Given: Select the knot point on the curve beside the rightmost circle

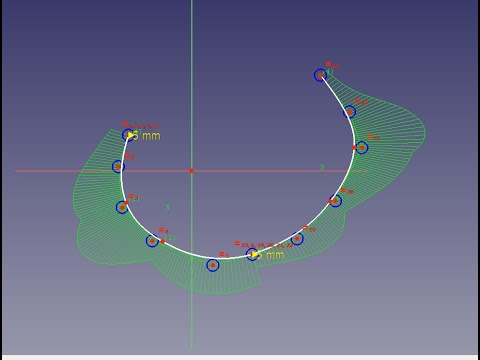Looking at the screenshot, I should pyautogui.click(x=354, y=147).
